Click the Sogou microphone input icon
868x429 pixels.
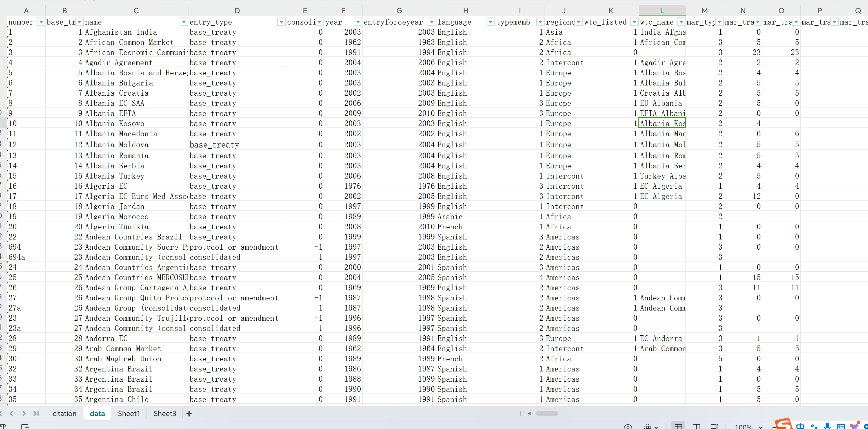[x=827, y=426]
